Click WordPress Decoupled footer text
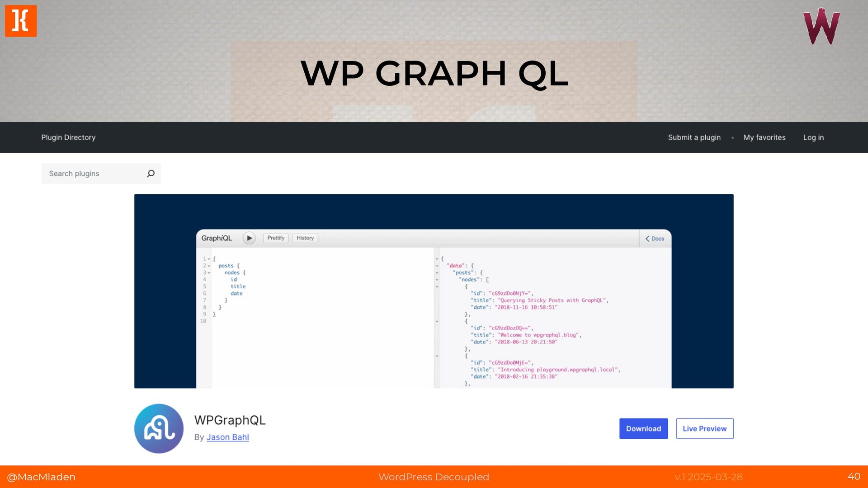 (x=434, y=477)
